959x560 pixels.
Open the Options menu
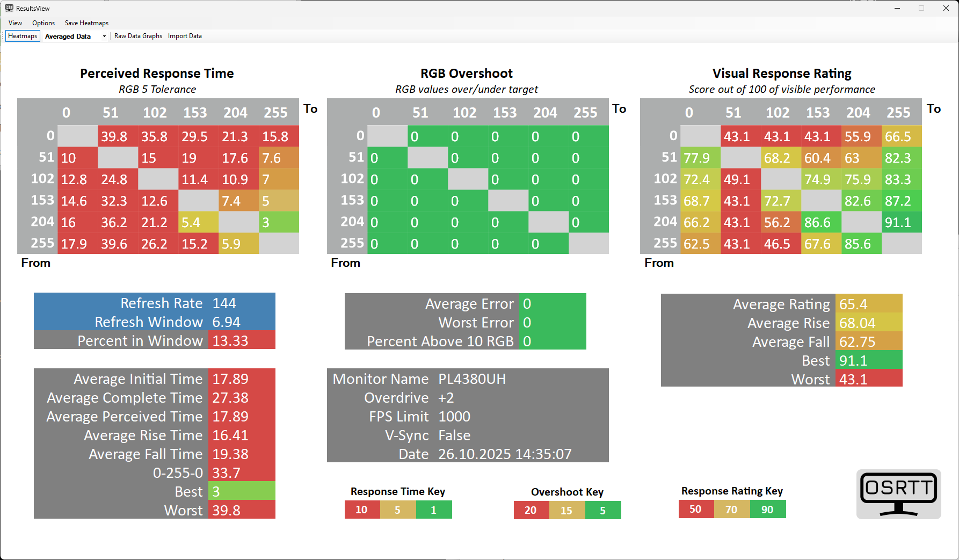pos(43,23)
